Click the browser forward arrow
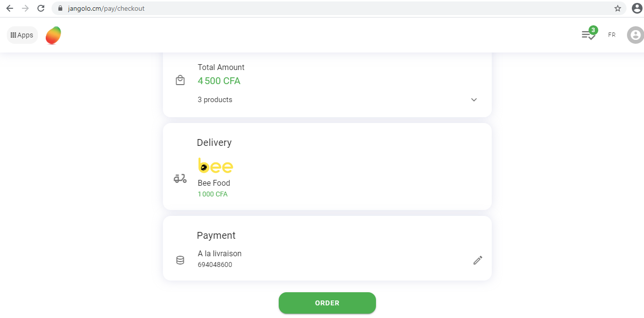The height and width of the screenshot is (318, 644). [25, 8]
